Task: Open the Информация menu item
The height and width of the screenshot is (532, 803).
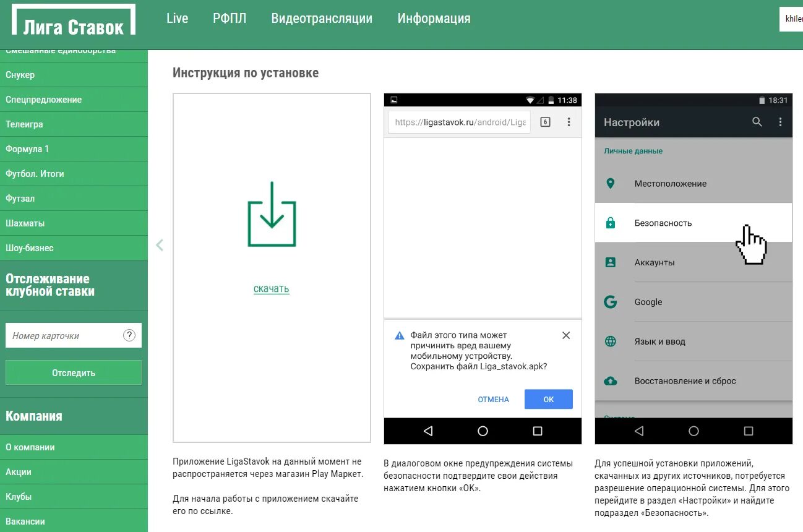Action: click(434, 19)
